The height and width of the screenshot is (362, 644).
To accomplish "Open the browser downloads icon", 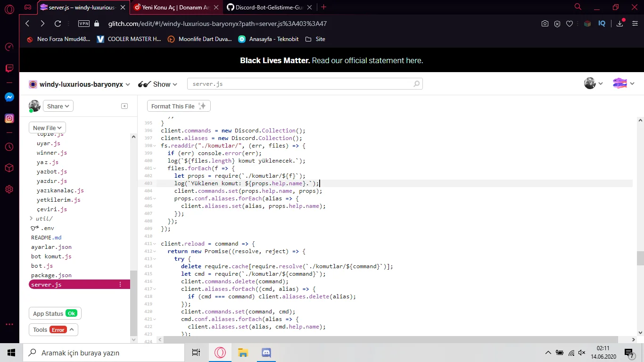I will pyautogui.click(x=619, y=24).
